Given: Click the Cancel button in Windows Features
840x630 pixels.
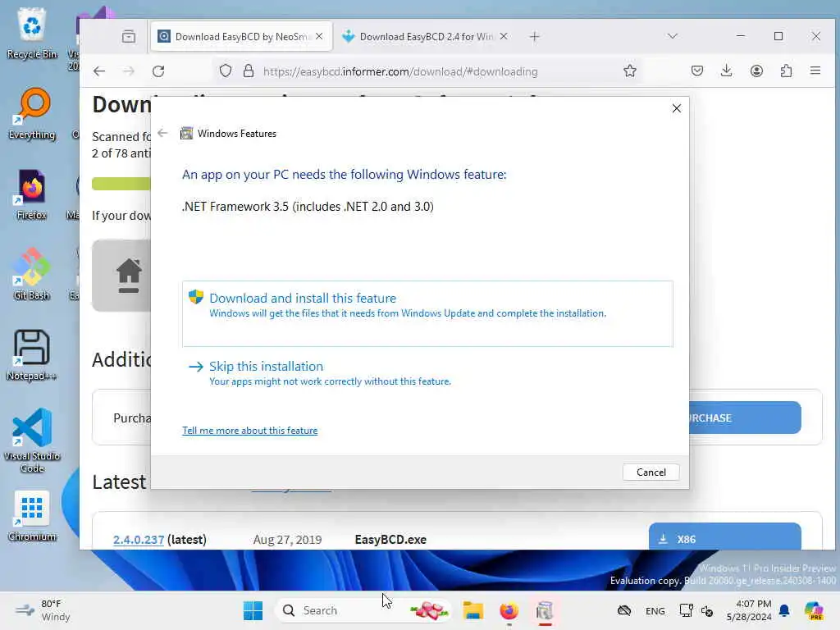Looking at the screenshot, I should (651, 472).
